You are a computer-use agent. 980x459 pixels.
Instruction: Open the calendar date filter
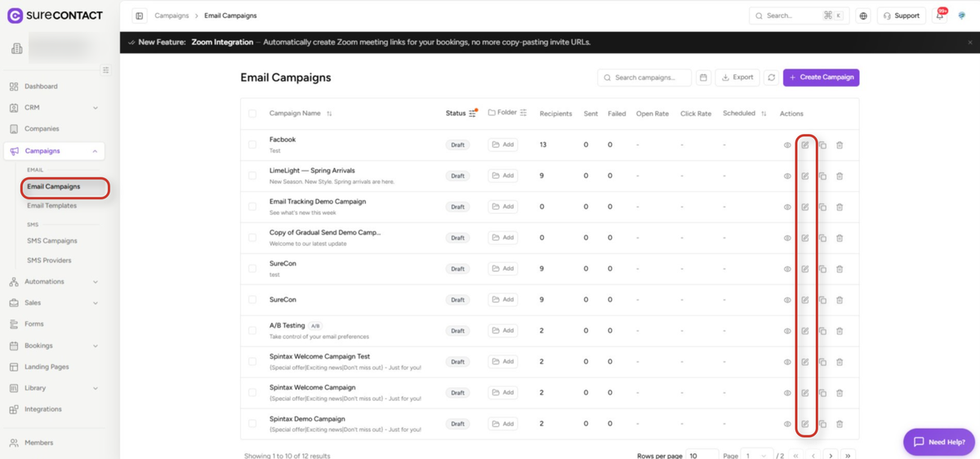tap(703, 78)
